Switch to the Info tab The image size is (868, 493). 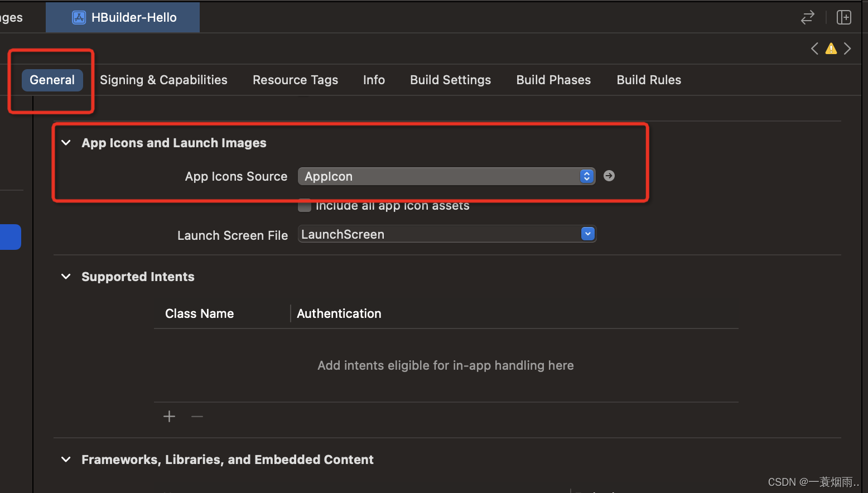[374, 80]
